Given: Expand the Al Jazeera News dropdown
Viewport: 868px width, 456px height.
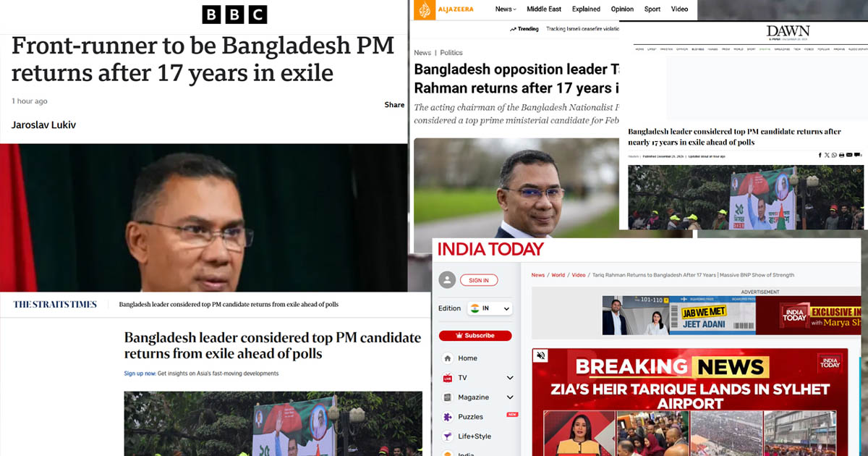Looking at the screenshot, I should (x=506, y=9).
